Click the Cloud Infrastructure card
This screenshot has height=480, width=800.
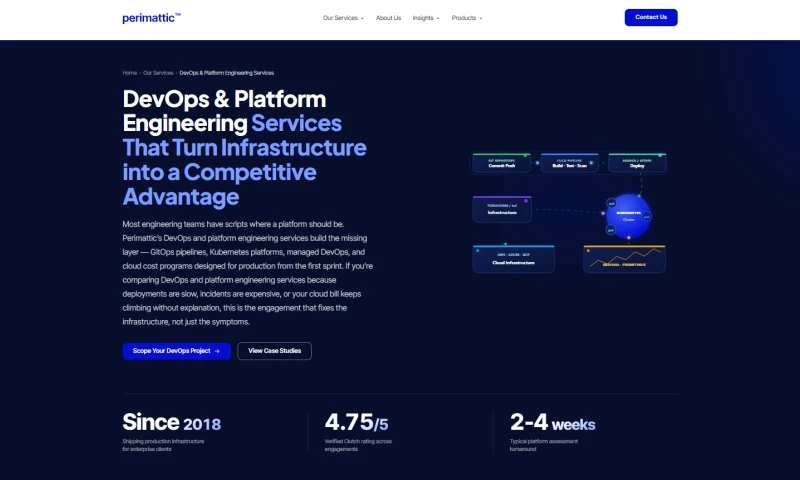pos(513,259)
